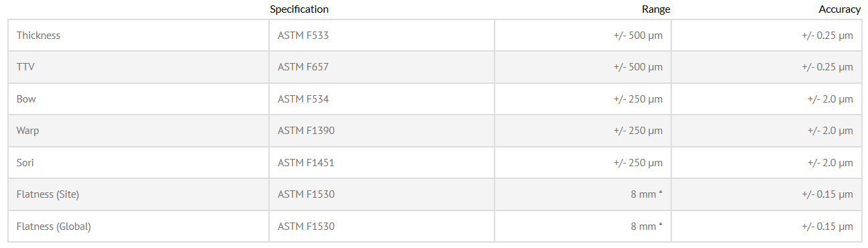This screenshot has width=868, height=248.
Task: Click the Thickness range +/- 500 µm cell
Action: click(583, 36)
